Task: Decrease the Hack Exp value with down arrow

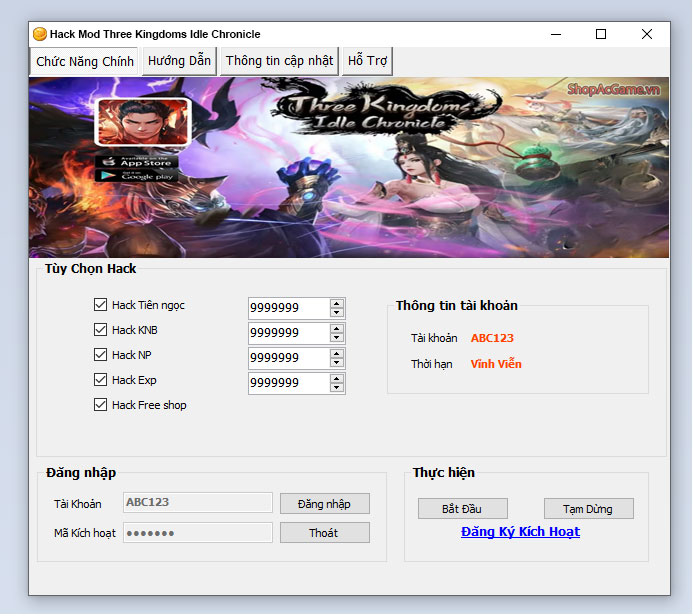Action: click(337, 388)
